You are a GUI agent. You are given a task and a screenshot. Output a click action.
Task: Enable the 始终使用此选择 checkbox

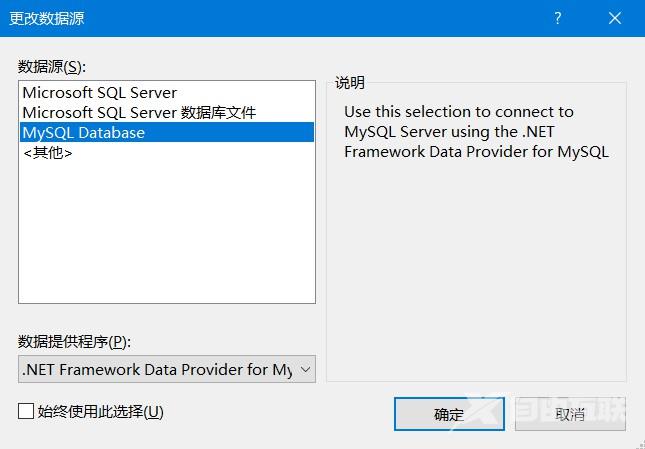[26, 411]
